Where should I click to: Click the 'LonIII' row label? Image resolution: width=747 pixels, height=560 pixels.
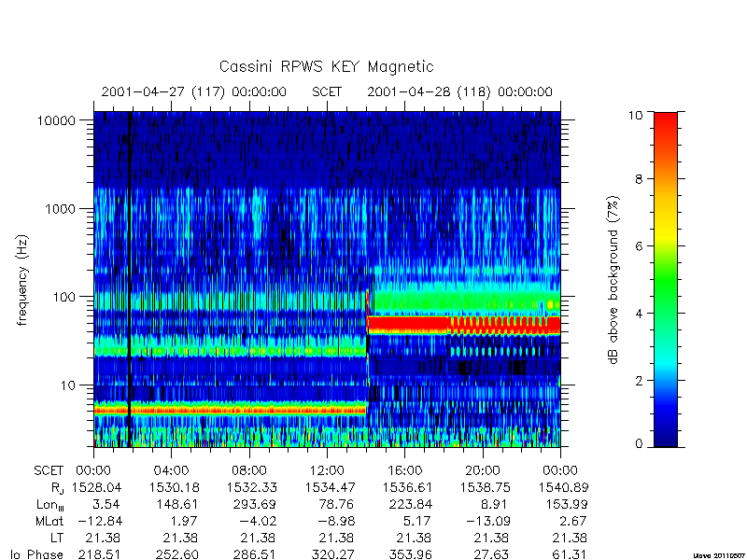(50, 505)
